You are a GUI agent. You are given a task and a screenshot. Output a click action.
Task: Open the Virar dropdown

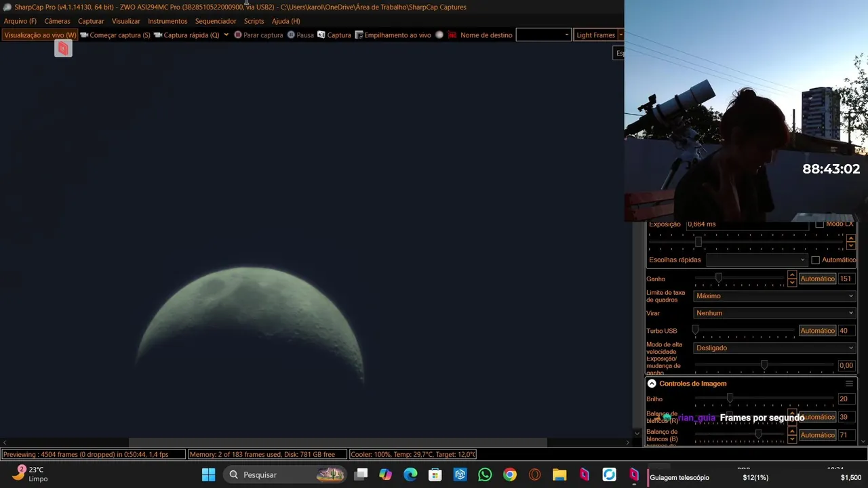[x=774, y=313]
